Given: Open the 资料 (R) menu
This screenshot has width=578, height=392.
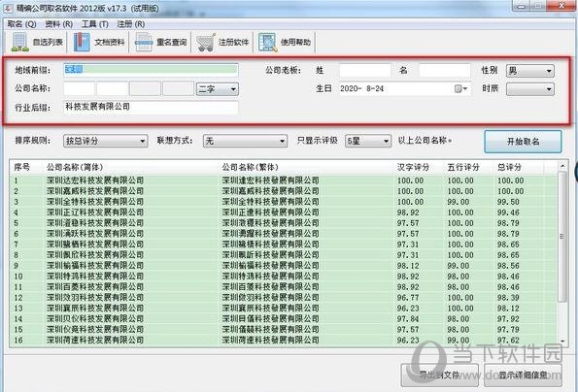Looking at the screenshot, I should click(x=58, y=24).
